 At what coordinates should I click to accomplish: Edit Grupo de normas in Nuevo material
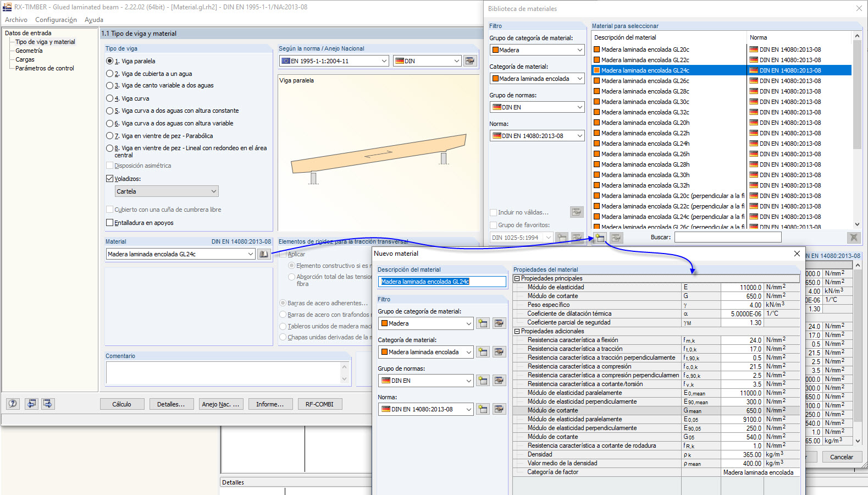point(499,381)
